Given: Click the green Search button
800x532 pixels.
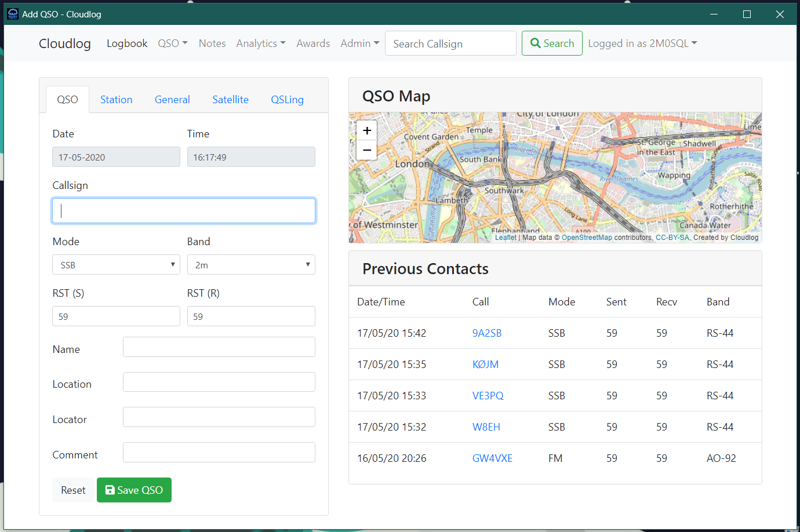Looking at the screenshot, I should click(x=552, y=43).
